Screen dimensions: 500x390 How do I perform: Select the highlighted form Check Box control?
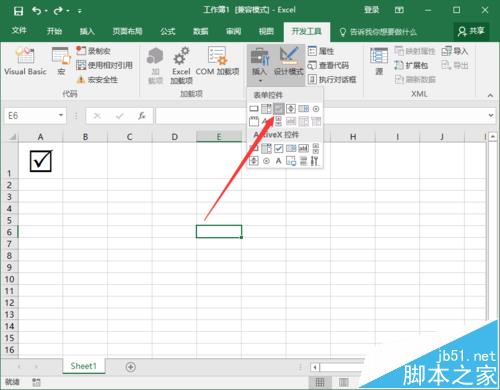pyautogui.click(x=279, y=109)
